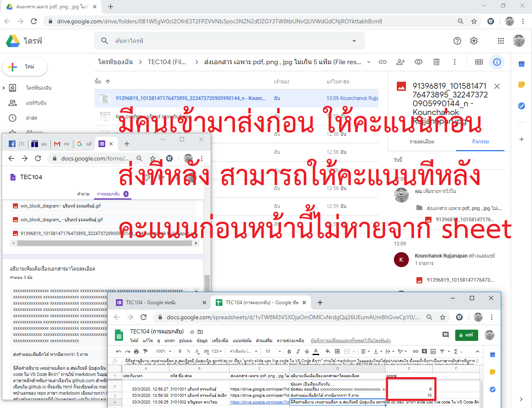
Task: Open the folder name dropdown in breadcrumb
Action: pyautogui.click(x=368, y=62)
